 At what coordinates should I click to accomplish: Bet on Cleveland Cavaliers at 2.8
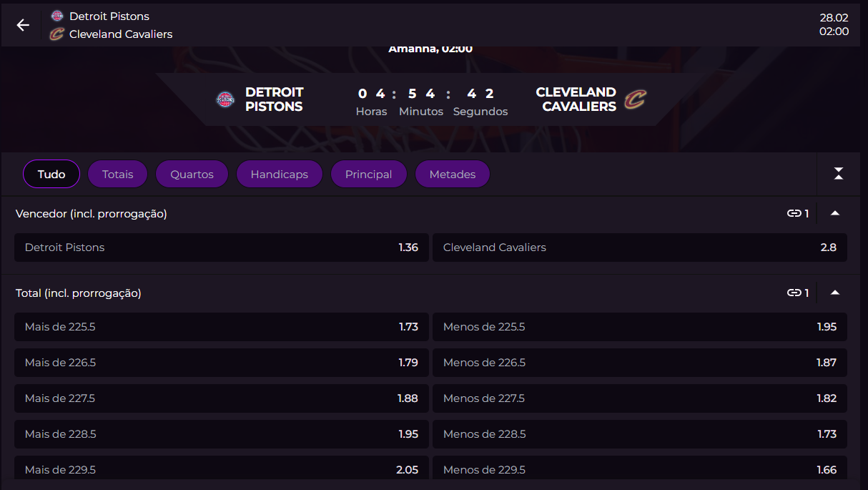pos(639,248)
